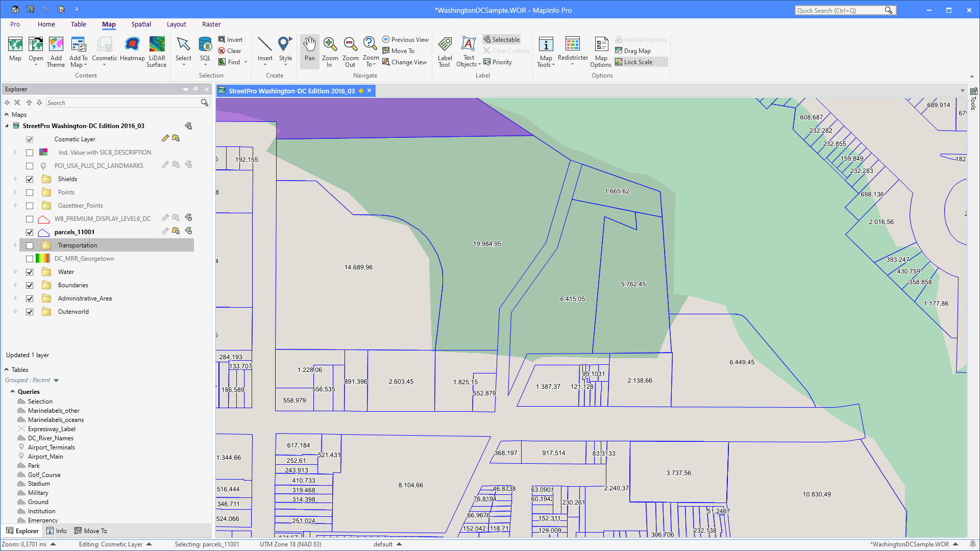This screenshot has height=551, width=980.
Task: Collapse the Maps node in Explorer
Action: tap(6, 114)
